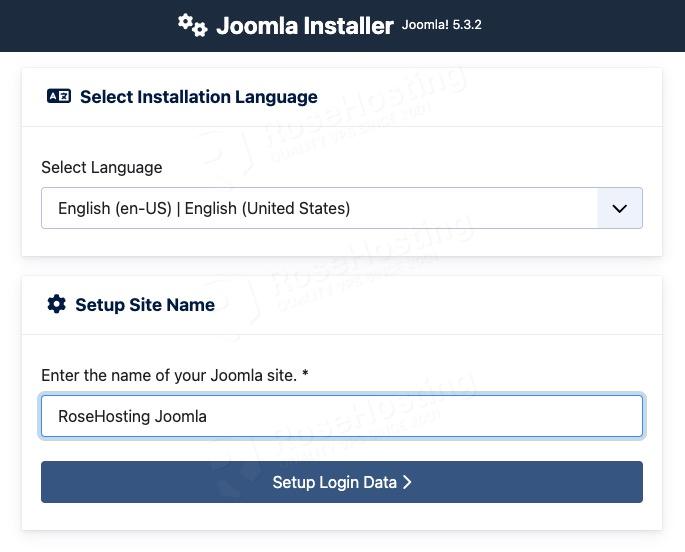685x552 pixels.
Task: Click the Select Language field label
Action: (x=101, y=167)
